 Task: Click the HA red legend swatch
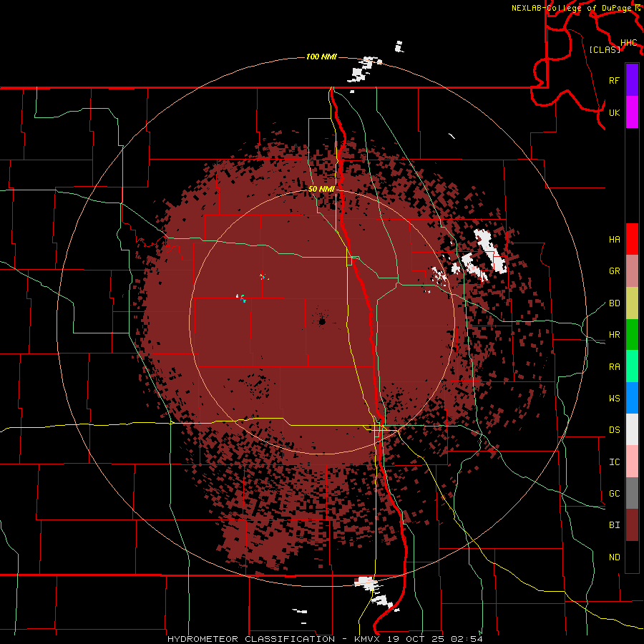632,239
